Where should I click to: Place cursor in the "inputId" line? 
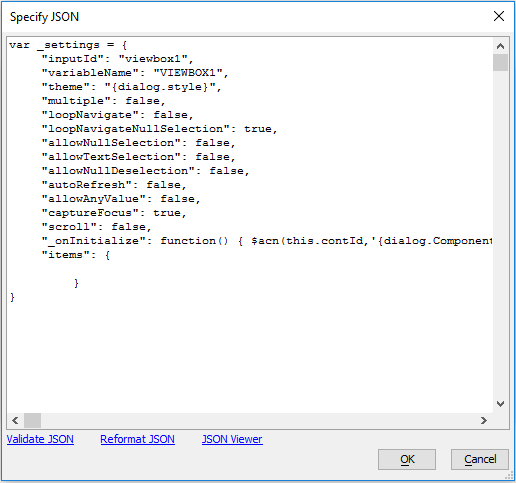(x=117, y=59)
